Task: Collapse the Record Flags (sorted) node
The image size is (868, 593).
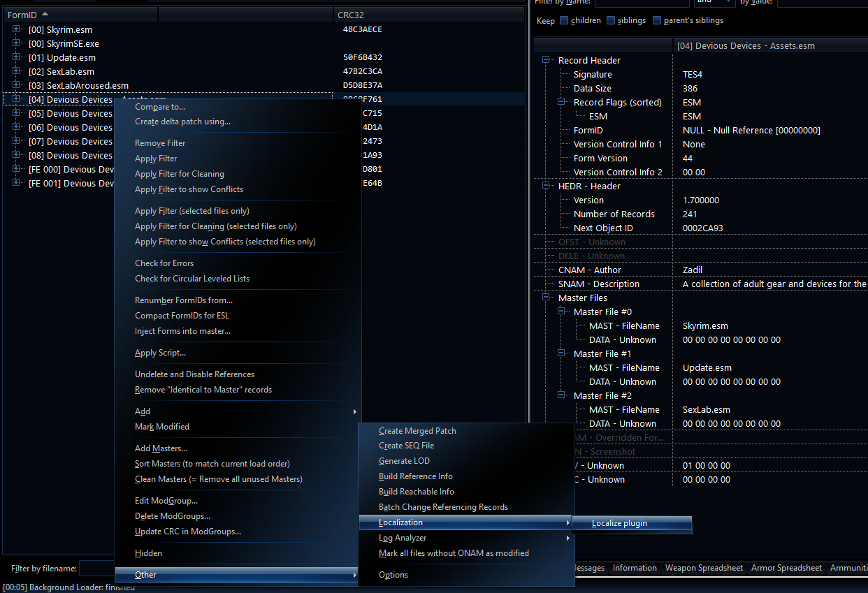Action: [562, 102]
